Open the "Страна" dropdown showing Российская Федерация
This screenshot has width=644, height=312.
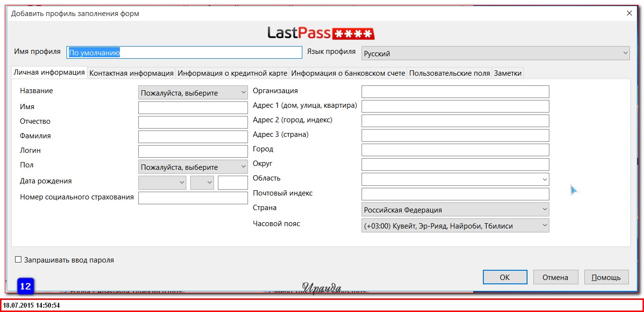(x=455, y=210)
